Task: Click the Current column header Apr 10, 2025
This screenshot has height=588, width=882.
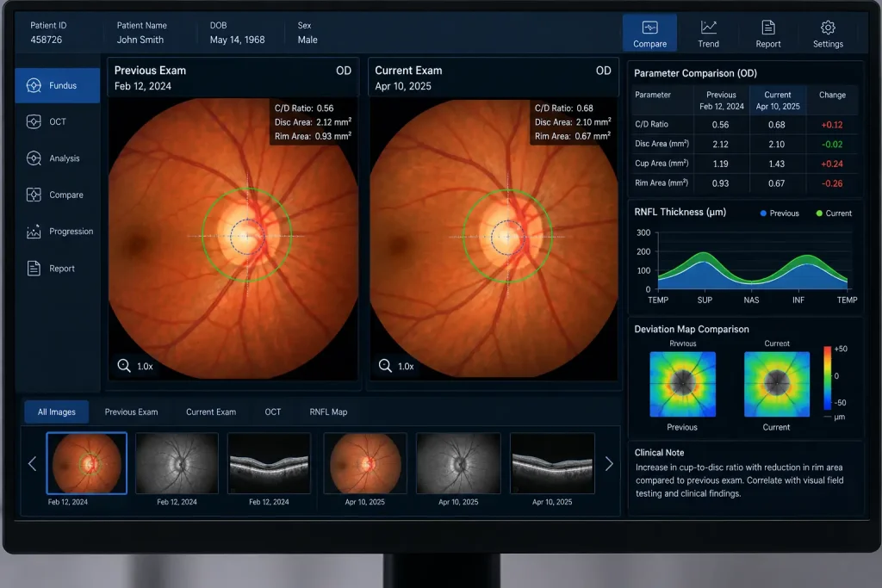Action: point(778,100)
